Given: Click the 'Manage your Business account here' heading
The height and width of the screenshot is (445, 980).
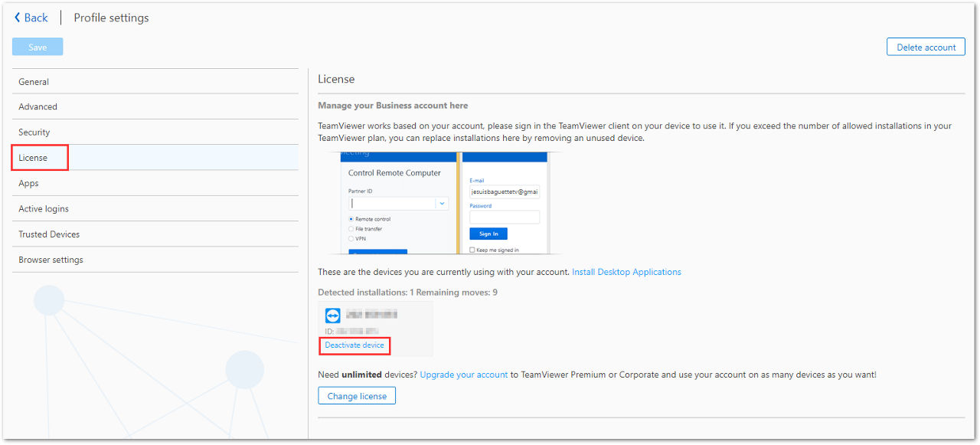Looking at the screenshot, I should [393, 106].
